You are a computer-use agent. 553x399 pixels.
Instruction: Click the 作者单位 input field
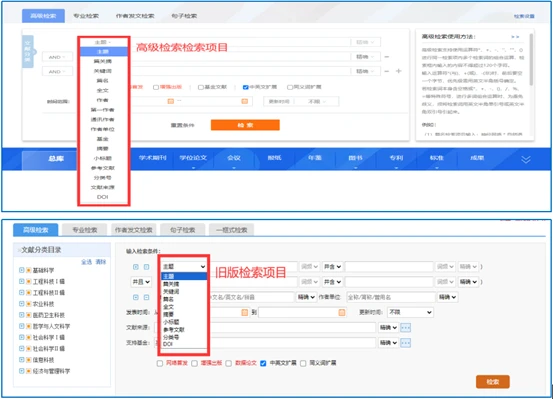pyautogui.click(x=390, y=297)
